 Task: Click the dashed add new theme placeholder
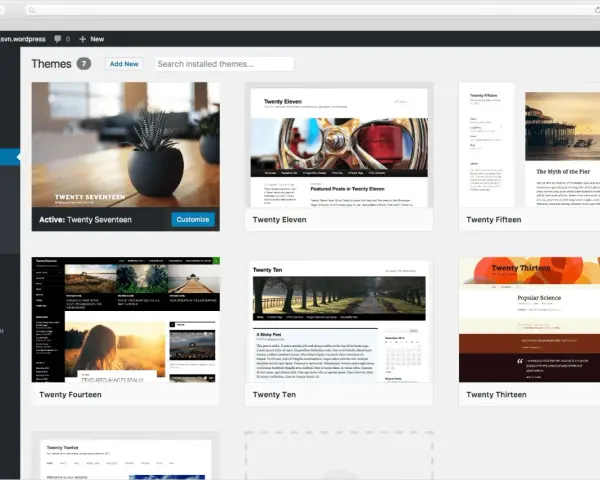point(339,456)
